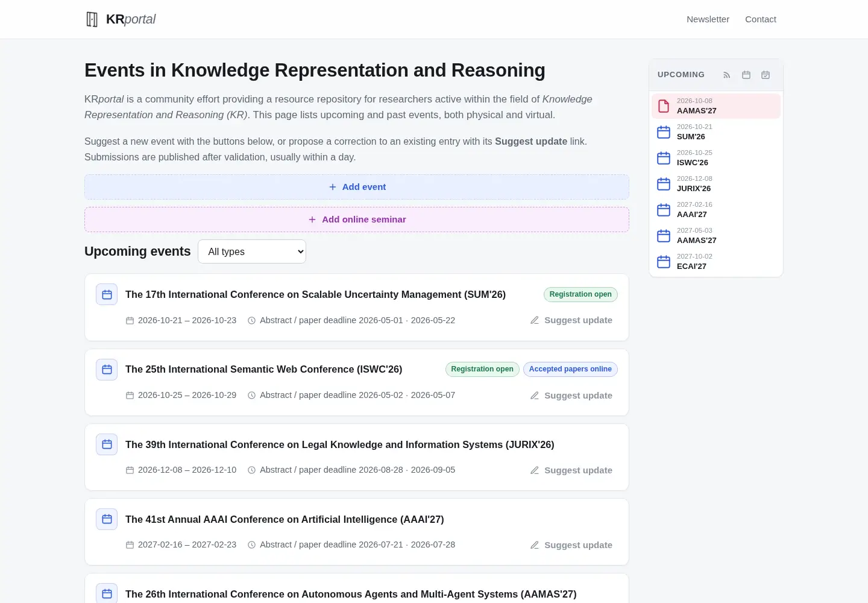The width and height of the screenshot is (868, 603).
Task: Click the calendar icon beside ISWC'26 in sidebar
Action: point(664,158)
